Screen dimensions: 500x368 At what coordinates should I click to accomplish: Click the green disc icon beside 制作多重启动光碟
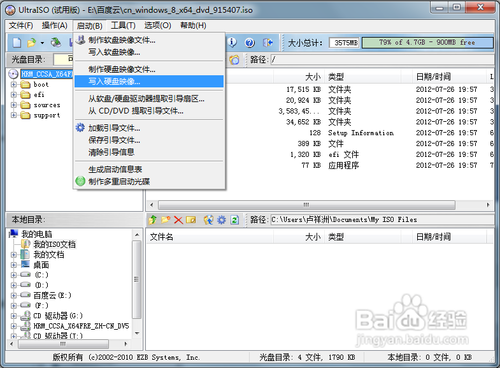click(80, 181)
